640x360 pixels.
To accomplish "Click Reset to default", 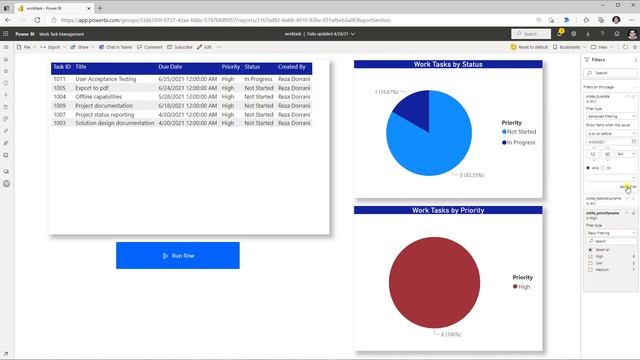I will pyautogui.click(x=529, y=47).
